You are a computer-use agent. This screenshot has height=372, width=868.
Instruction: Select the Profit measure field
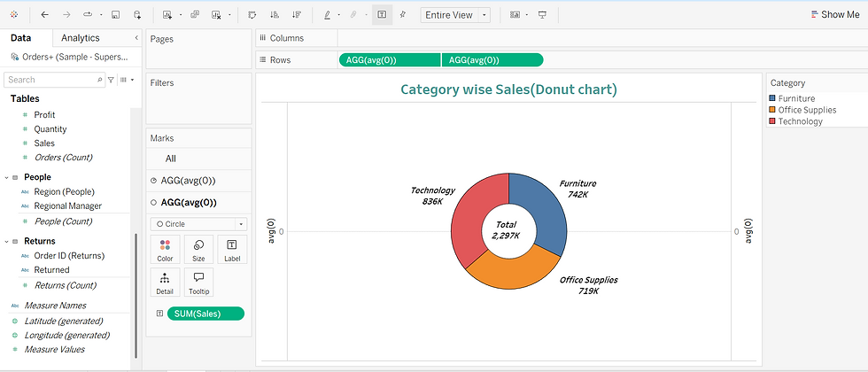(44, 114)
